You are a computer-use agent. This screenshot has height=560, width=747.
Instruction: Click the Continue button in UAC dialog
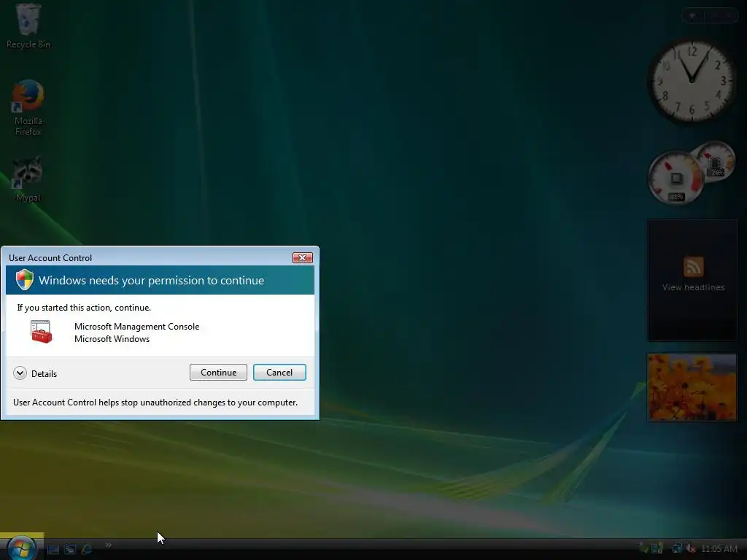click(218, 373)
